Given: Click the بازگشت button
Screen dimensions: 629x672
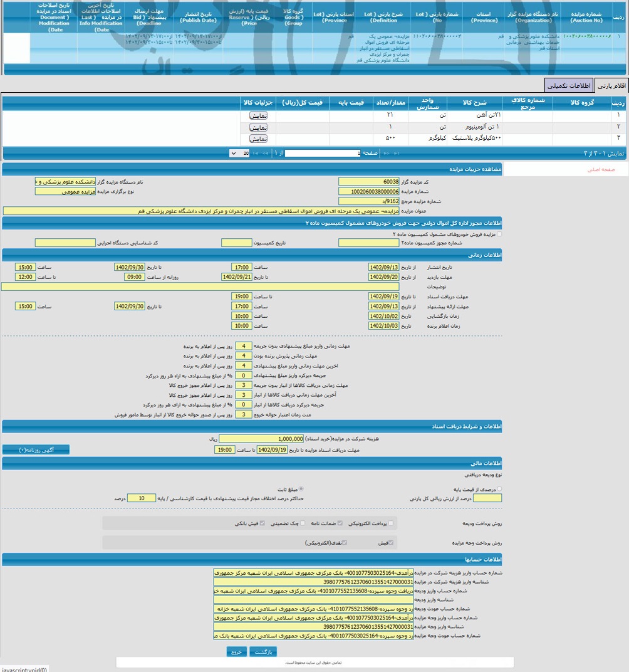Looking at the screenshot, I should coord(263,652).
